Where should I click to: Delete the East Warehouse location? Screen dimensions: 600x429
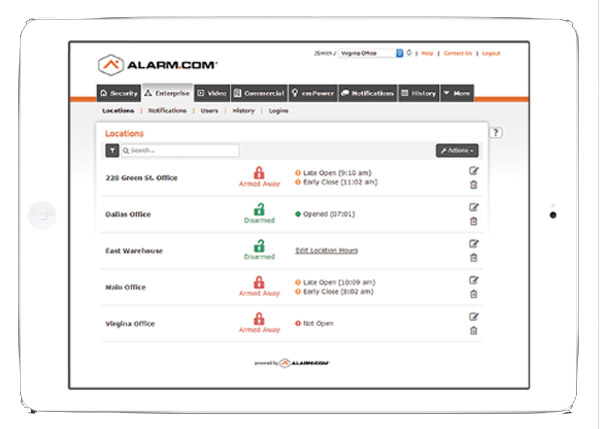click(473, 257)
